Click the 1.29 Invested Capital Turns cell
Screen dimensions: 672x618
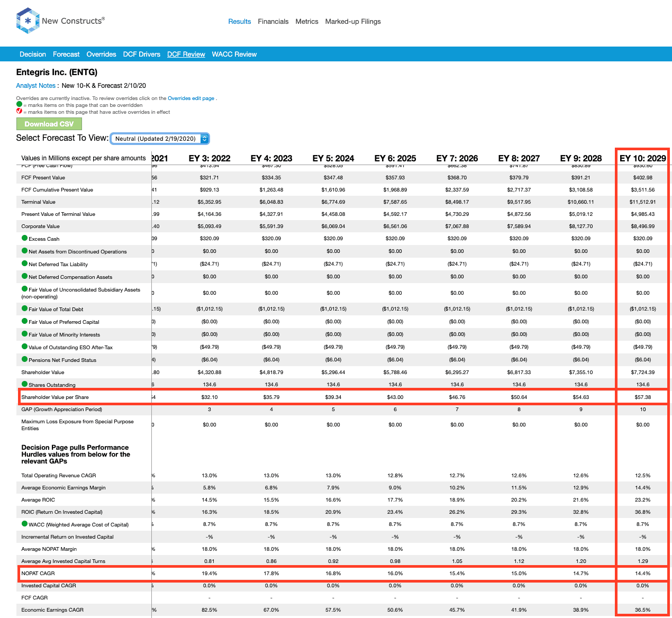(643, 561)
